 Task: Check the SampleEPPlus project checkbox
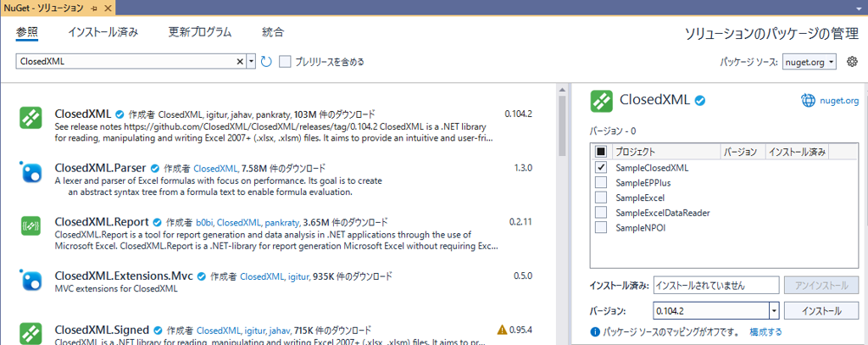[601, 182]
